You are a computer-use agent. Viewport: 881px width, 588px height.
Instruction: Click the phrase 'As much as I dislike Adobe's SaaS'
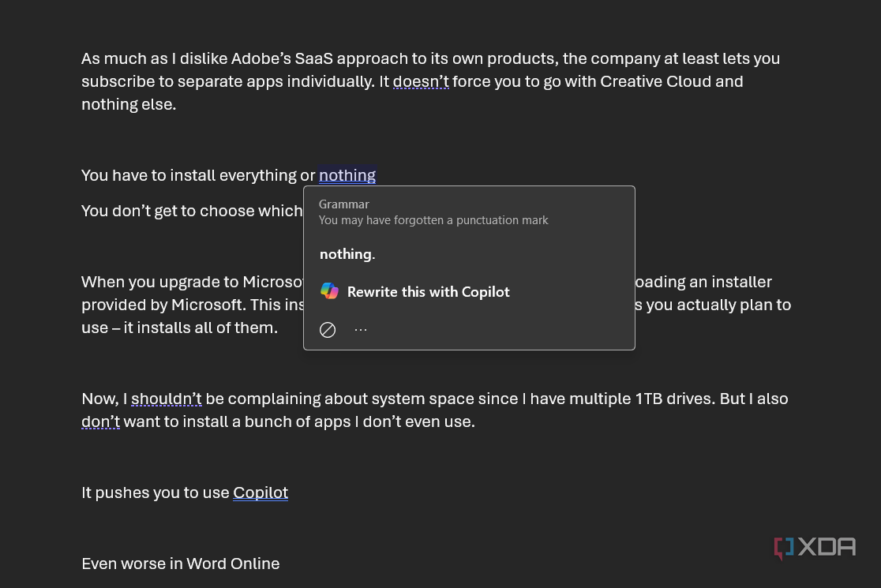[208, 58]
